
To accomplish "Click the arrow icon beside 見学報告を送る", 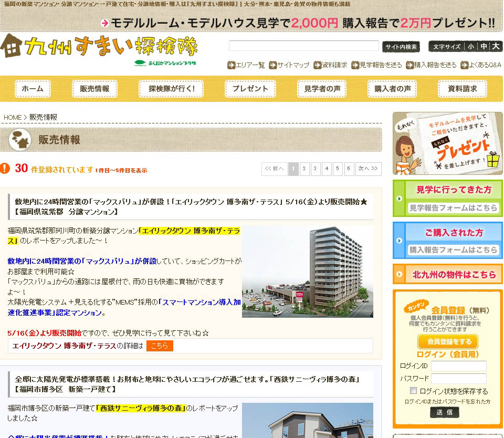I will pos(355,65).
